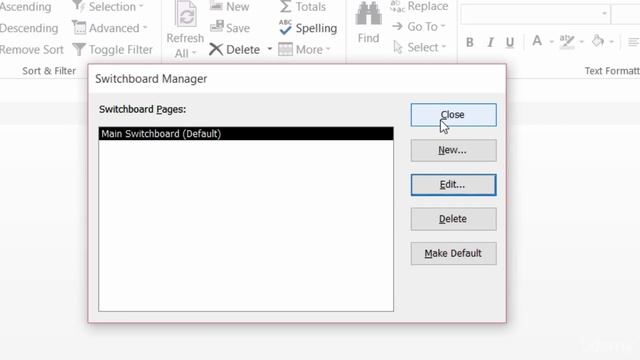Viewport: 640px width, 360px height.
Task: Run the Spelling check icon
Action: (x=285, y=27)
